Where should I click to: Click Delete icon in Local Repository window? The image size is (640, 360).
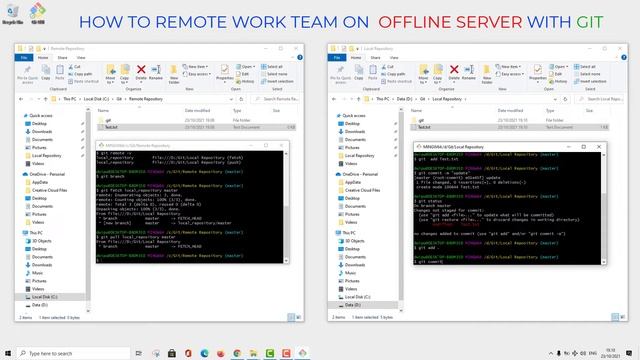pos(454,72)
